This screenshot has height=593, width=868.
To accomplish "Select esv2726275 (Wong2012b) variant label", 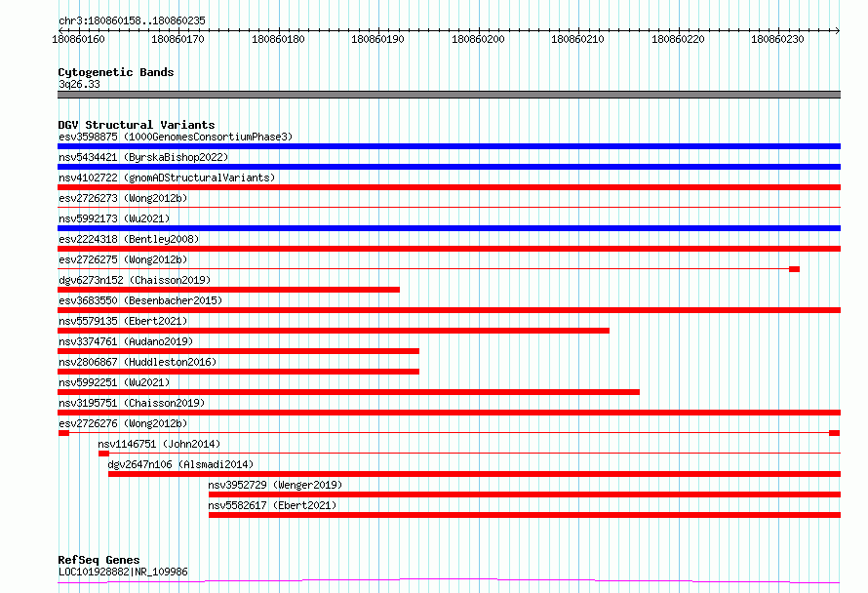I will point(123,259).
